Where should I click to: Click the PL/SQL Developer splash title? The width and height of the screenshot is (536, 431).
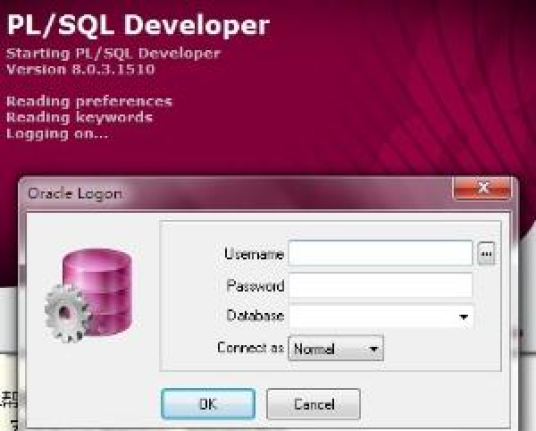pyautogui.click(x=138, y=25)
